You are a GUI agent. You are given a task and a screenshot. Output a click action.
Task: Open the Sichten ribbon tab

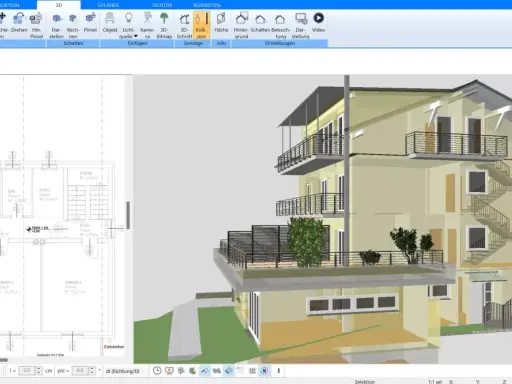[162, 5]
